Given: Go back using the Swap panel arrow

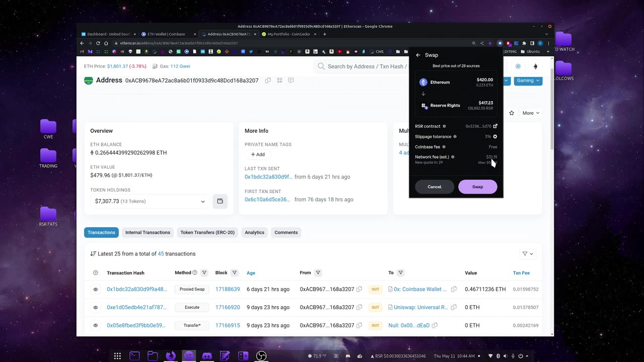Looking at the screenshot, I should click(x=418, y=55).
